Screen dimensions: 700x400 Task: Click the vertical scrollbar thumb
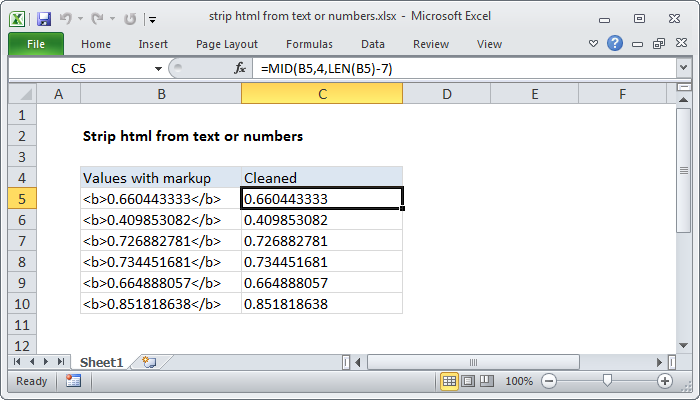[683, 170]
